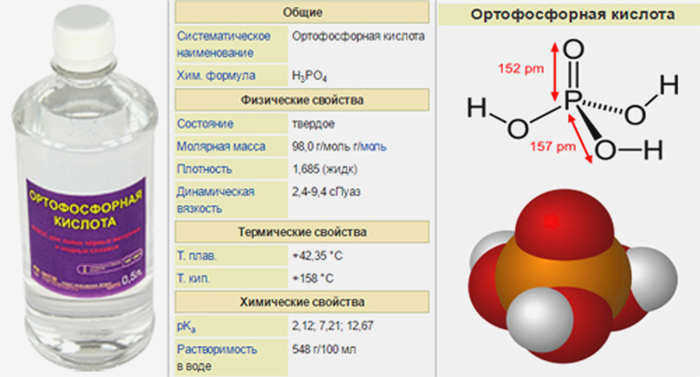Click the formula value 'H3PO4'
Screen dimensions: 700x377
tap(309, 76)
